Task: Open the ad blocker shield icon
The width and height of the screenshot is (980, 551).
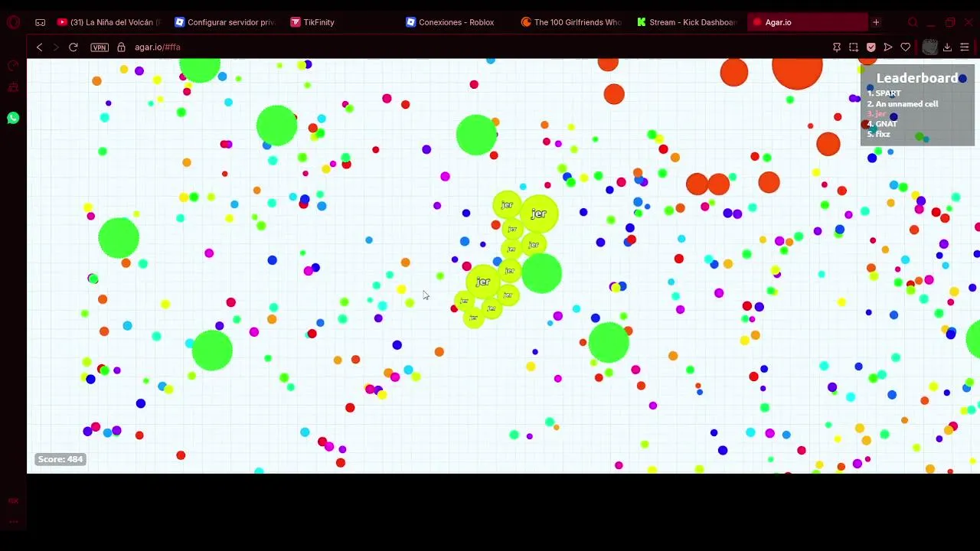Action: pyautogui.click(x=871, y=47)
